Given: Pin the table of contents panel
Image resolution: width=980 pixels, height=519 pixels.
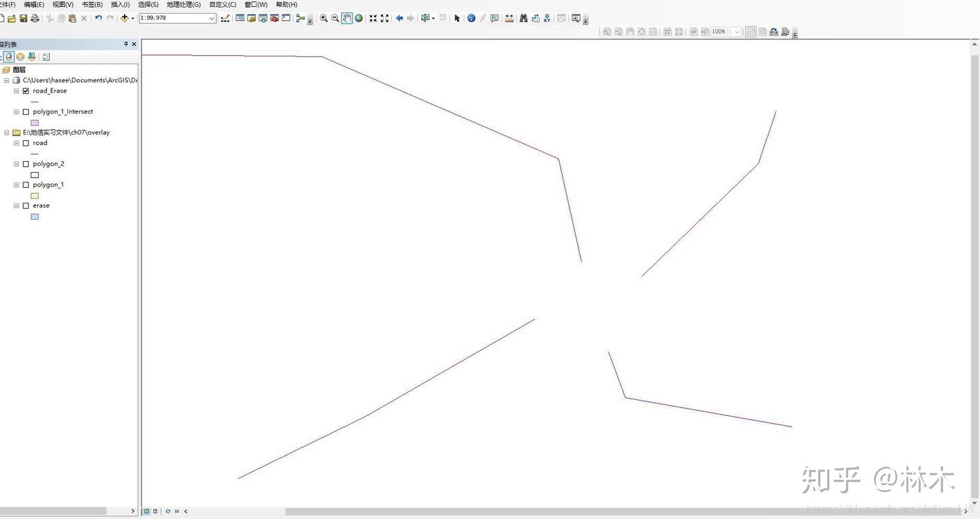Looking at the screenshot, I should tap(126, 44).
